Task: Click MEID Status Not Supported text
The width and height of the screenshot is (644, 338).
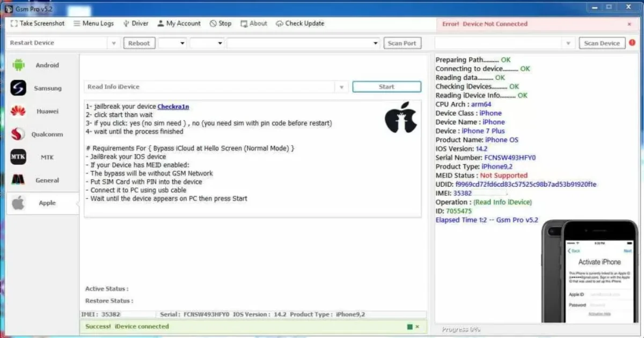Action: pyautogui.click(x=481, y=175)
